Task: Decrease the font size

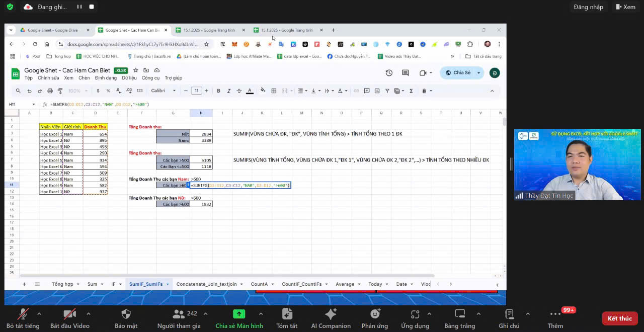Action: click(186, 91)
